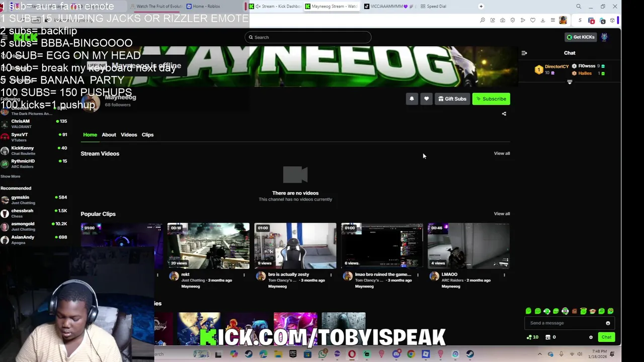Select the Home channel tab
Image resolution: width=644 pixels, height=362 pixels.
coord(90,135)
